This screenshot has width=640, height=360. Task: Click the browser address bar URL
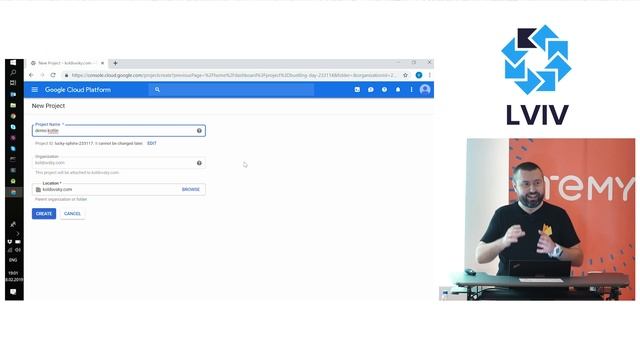pos(233,75)
